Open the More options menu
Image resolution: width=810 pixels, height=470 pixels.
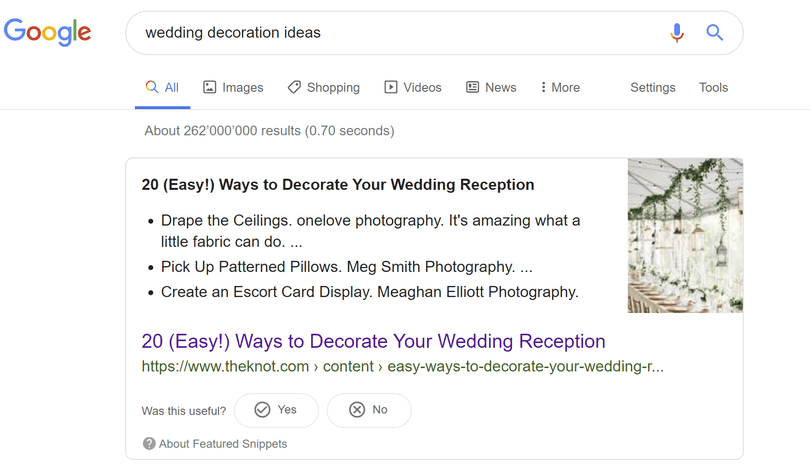[560, 87]
